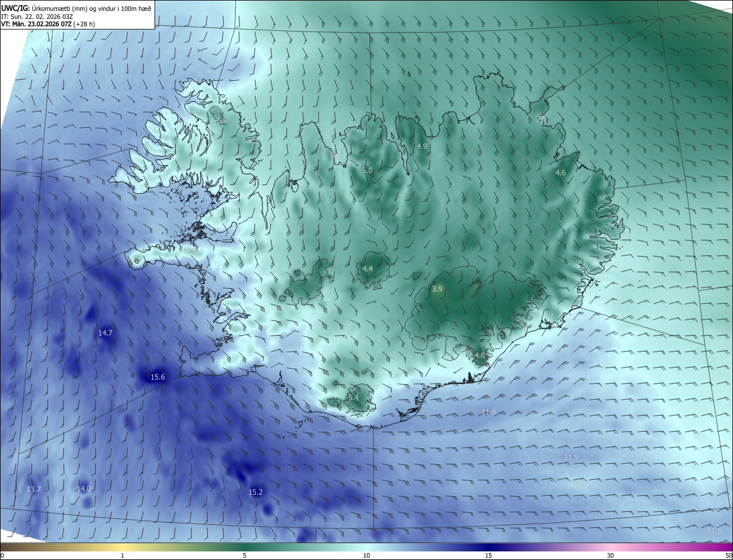
Task: Click the color scale tick labeled 30
Action: point(610,555)
